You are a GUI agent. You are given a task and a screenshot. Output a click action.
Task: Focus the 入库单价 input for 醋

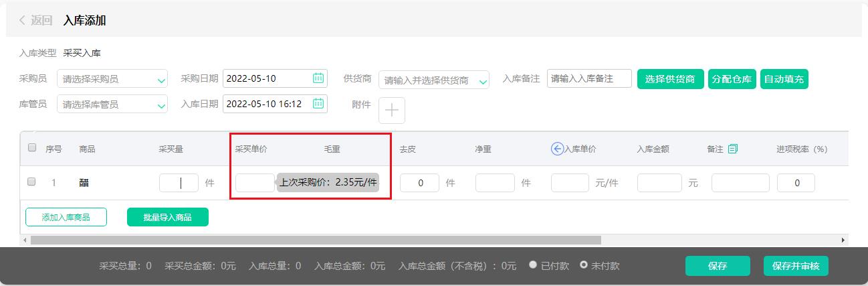click(570, 183)
